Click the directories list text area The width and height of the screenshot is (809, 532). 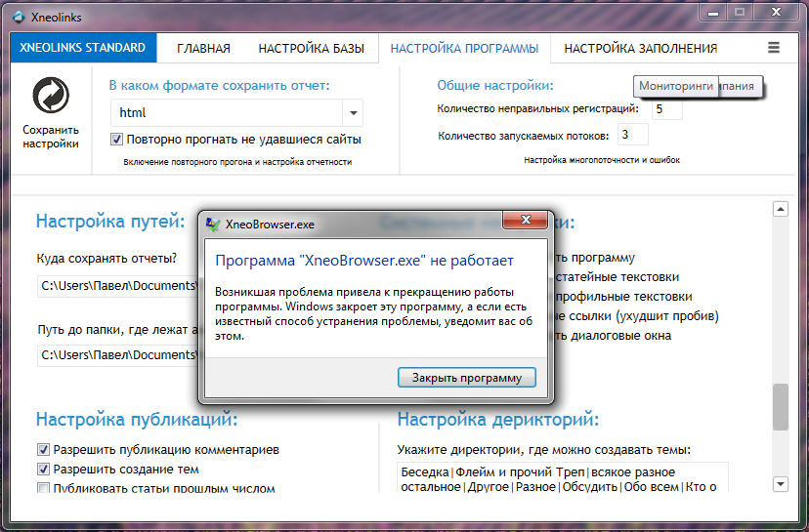[563, 478]
